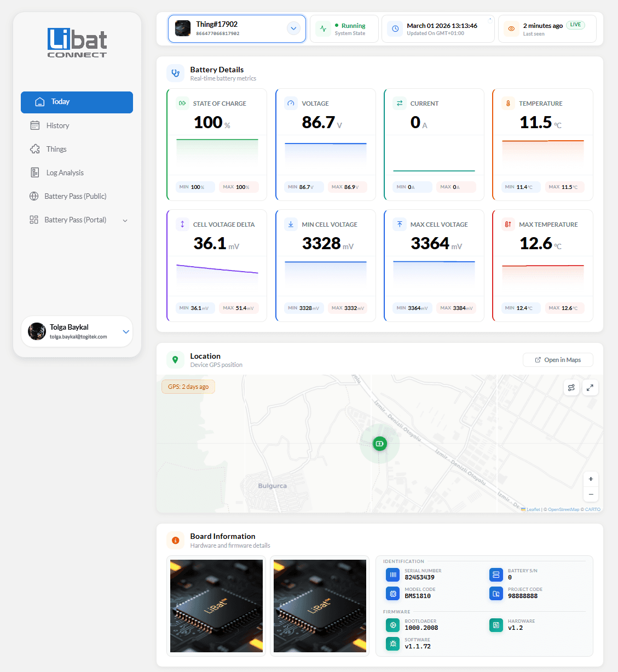The width and height of the screenshot is (618, 672).
Task: Click the GPS: 2 days ago badge
Action: click(188, 387)
